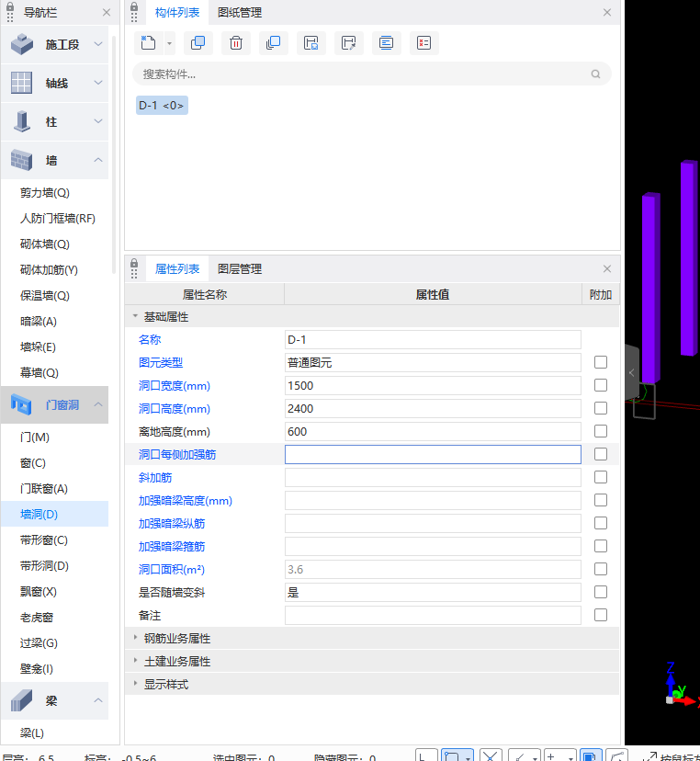Click the 轴线 grid icon
This screenshot has height=761, width=700.
click(21, 83)
